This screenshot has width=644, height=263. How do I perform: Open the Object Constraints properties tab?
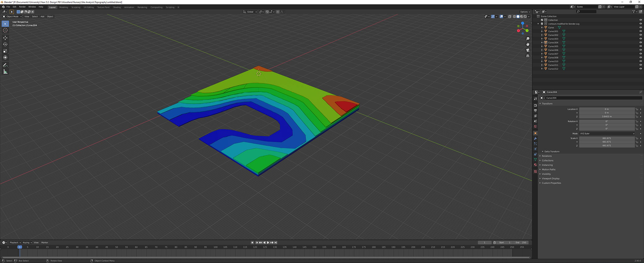tap(535, 155)
